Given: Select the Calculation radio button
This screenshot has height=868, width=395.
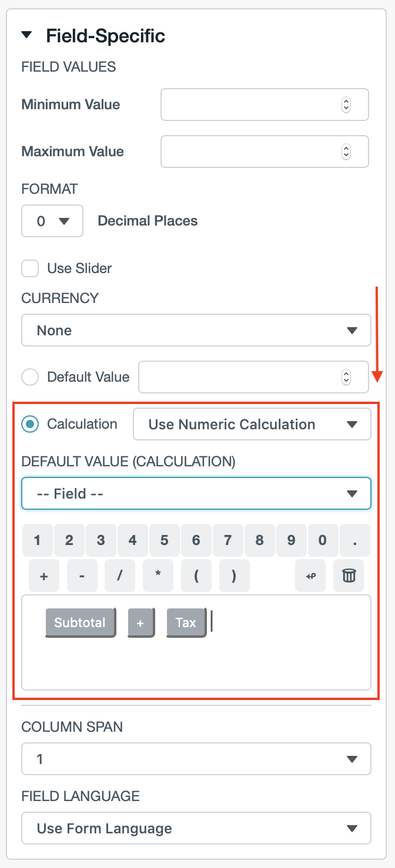Looking at the screenshot, I should [30, 424].
